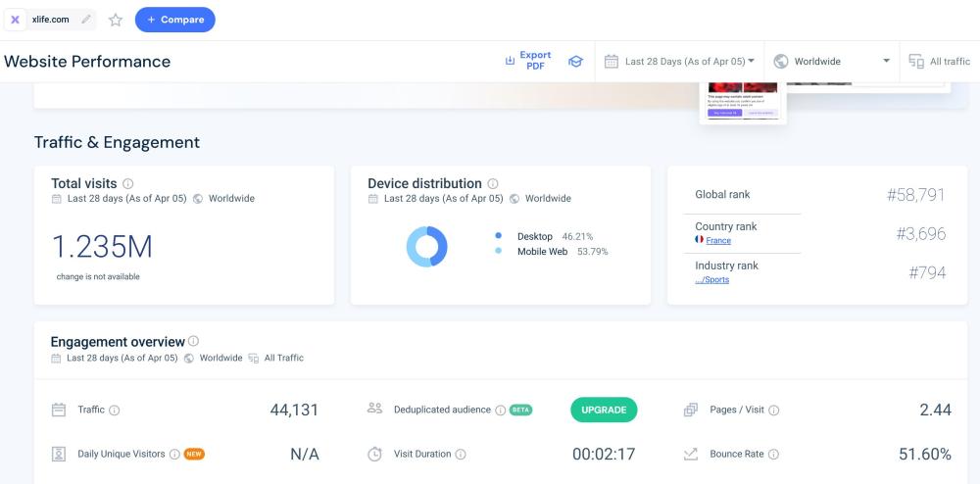Click the 44,131 traffic value
This screenshot has width=980, height=484.
pyautogui.click(x=294, y=410)
